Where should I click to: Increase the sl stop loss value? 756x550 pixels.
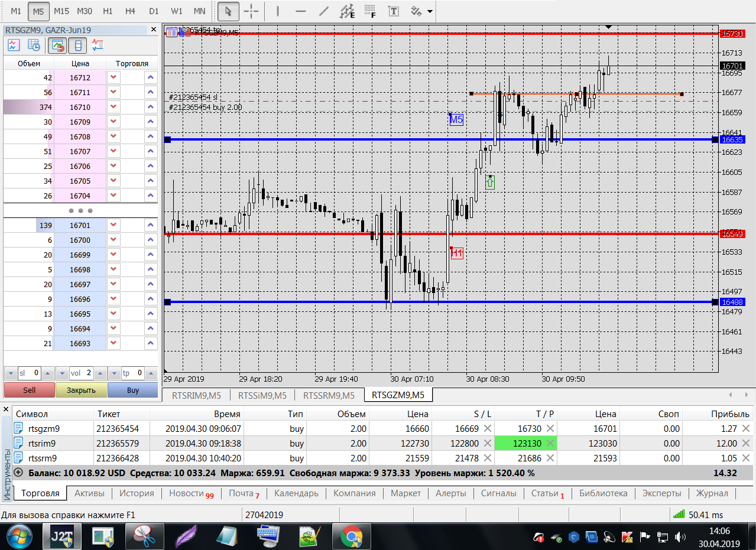pos(48,373)
